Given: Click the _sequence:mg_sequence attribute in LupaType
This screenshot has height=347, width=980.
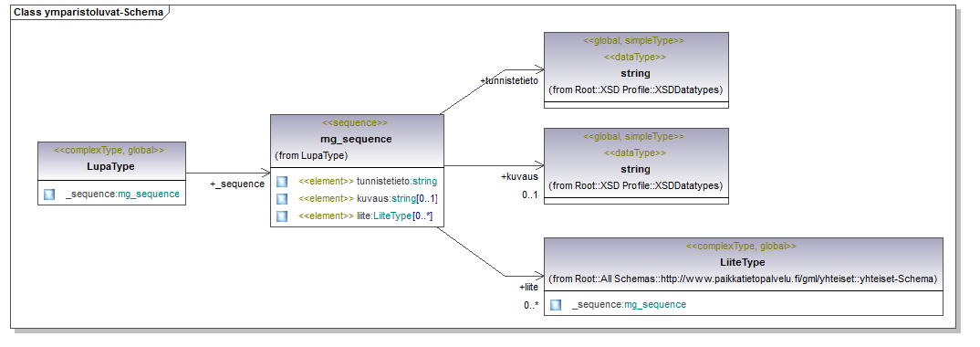Looking at the screenshot, I should point(122,195).
